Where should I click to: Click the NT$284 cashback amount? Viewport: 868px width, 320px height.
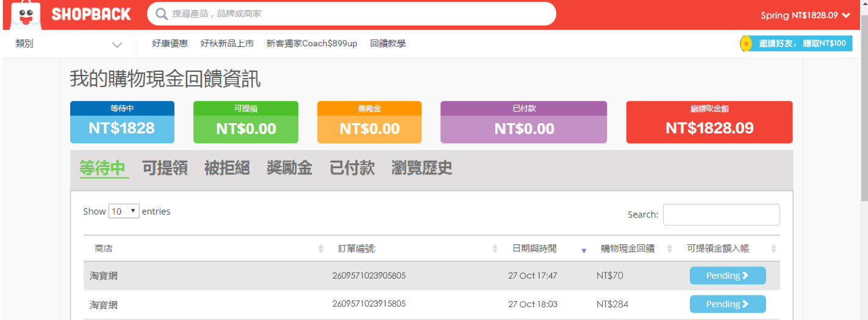612,304
